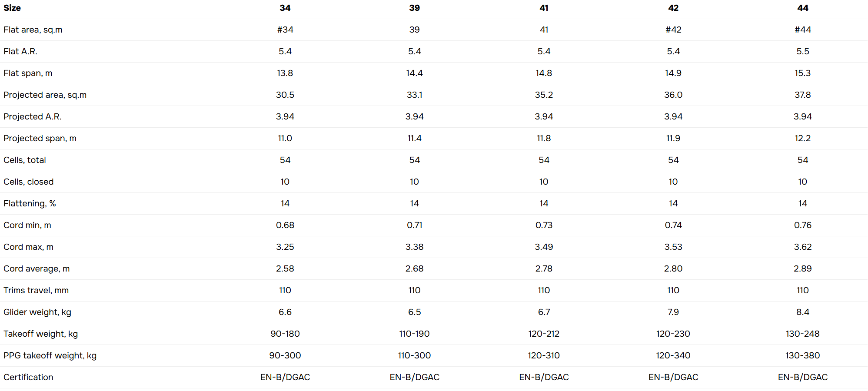Click the size 41 column header
868x391 pixels.
[x=544, y=8]
